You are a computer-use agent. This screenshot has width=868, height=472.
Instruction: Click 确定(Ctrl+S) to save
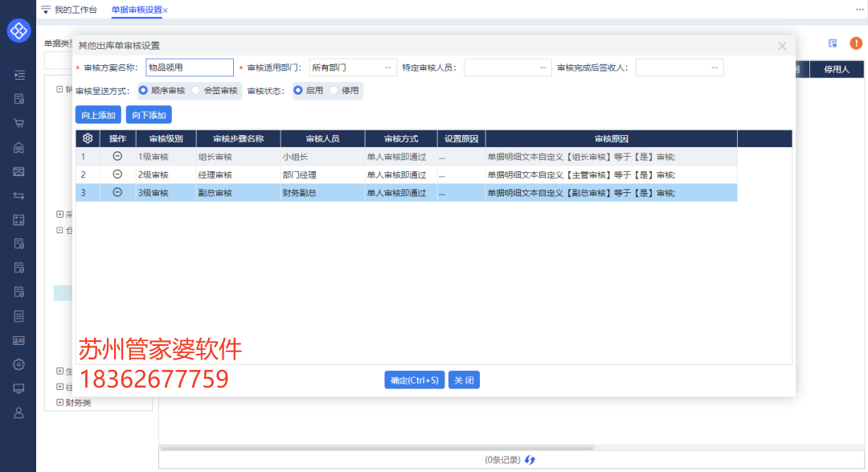pos(414,380)
